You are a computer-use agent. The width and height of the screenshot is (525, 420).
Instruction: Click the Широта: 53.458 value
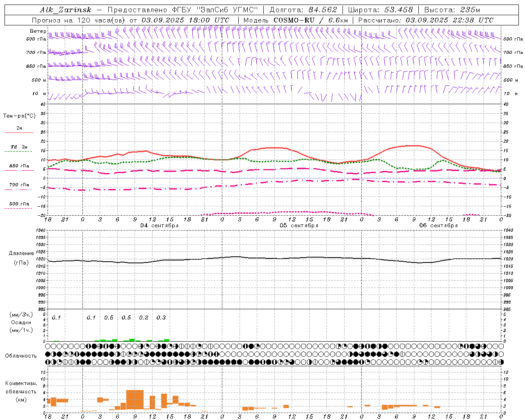380,10
